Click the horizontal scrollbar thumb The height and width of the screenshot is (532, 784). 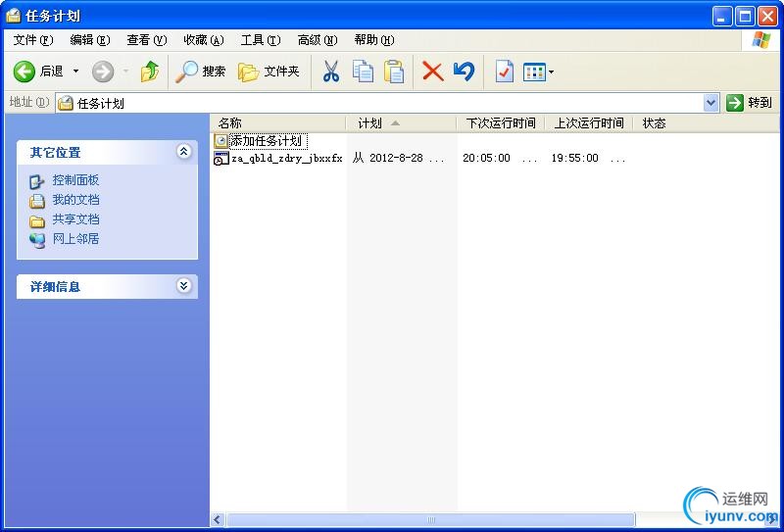(x=430, y=520)
